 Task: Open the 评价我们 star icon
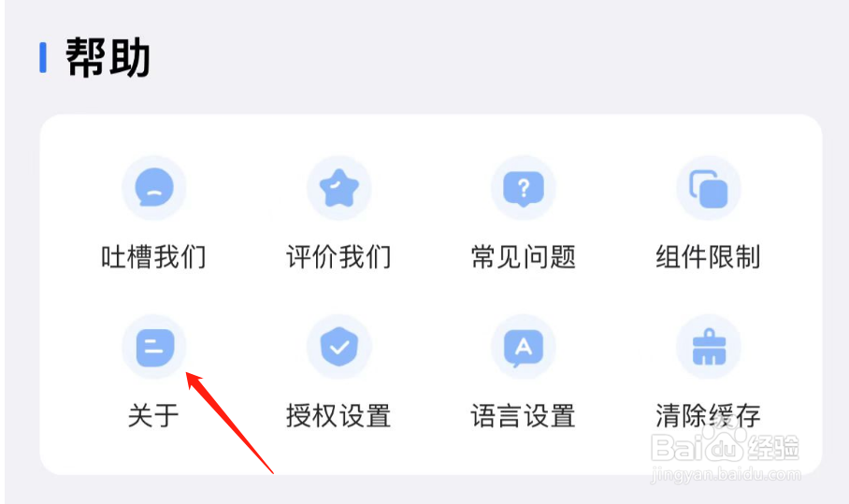tap(339, 188)
